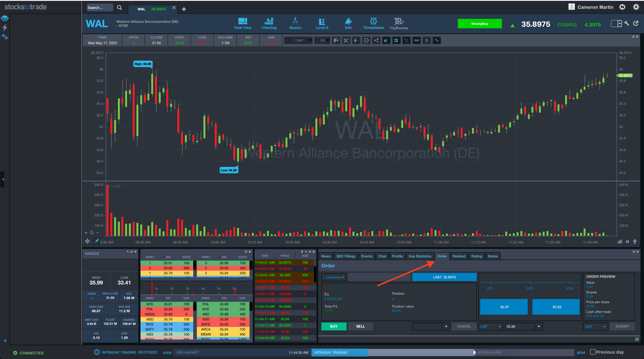Click the SUBMIT order button
Screen dimensions: 644x359
(622, 326)
